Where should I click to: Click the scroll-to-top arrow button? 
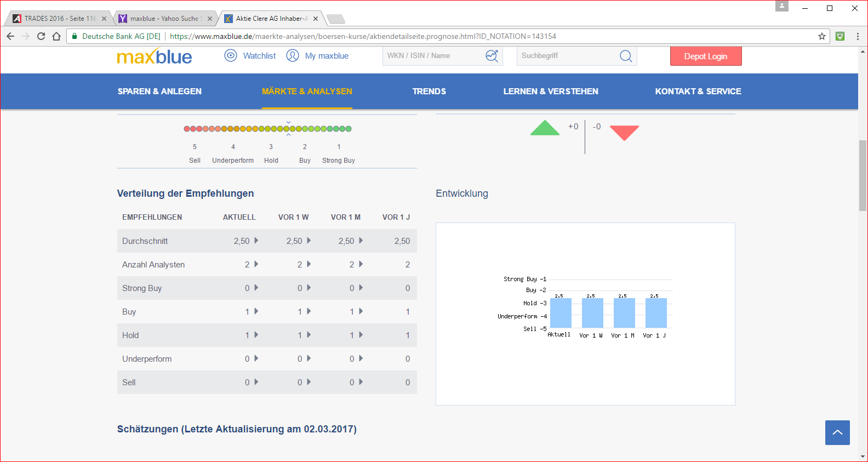tap(837, 432)
